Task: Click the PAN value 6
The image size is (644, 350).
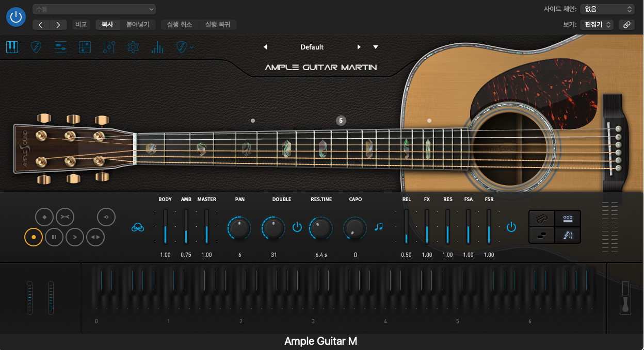Action: click(240, 255)
